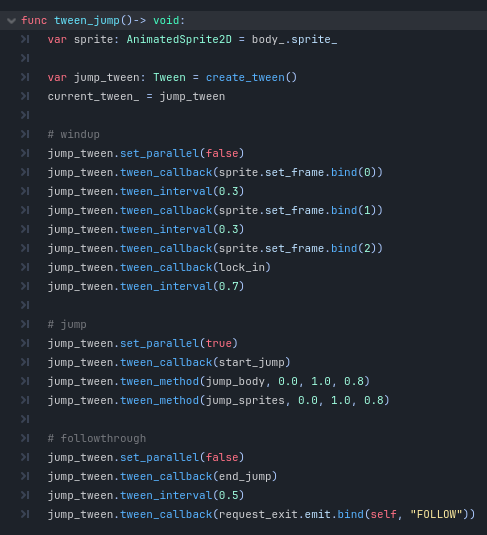Click set_parallel(true) line
The height and width of the screenshot is (535, 487).
pyautogui.click(x=143, y=343)
